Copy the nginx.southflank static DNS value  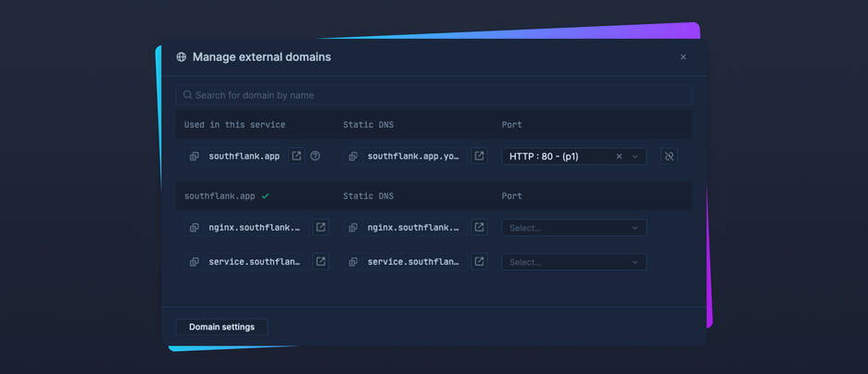coord(353,228)
